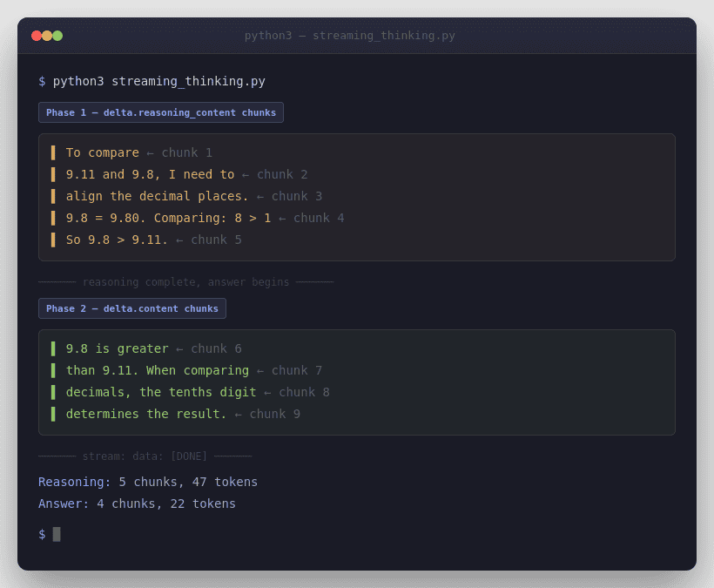Click the green bar beside chunk 7

pyautogui.click(x=54, y=370)
